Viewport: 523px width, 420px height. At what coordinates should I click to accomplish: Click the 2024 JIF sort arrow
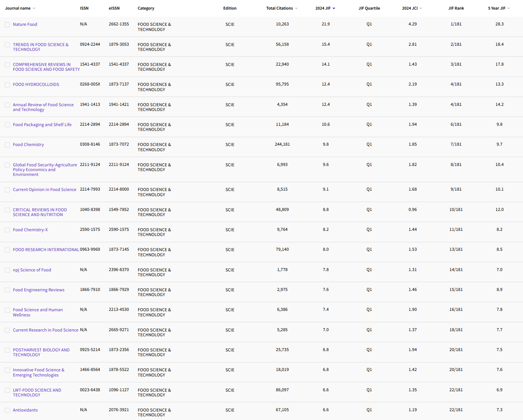pyautogui.click(x=334, y=8)
